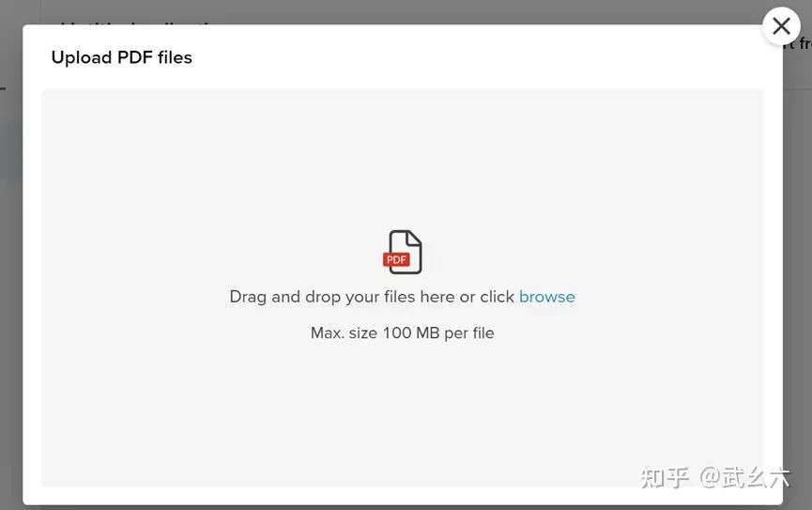This screenshot has height=510, width=812.
Task: Click the word 'PDF' in dialog title
Action: pos(135,57)
